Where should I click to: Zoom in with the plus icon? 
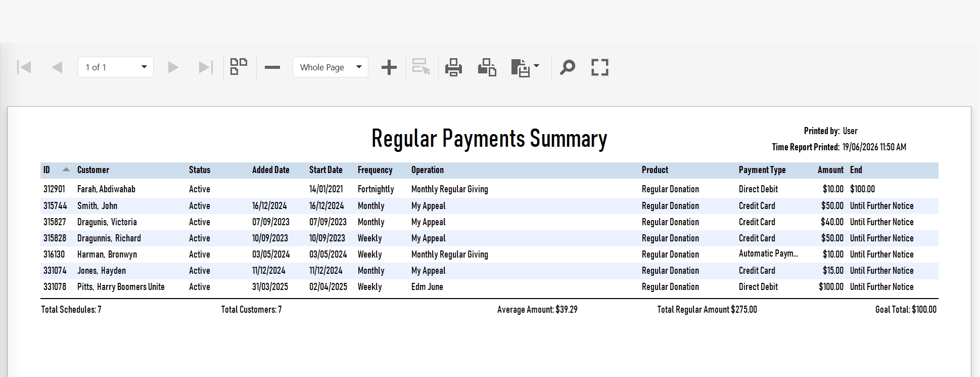tap(389, 67)
